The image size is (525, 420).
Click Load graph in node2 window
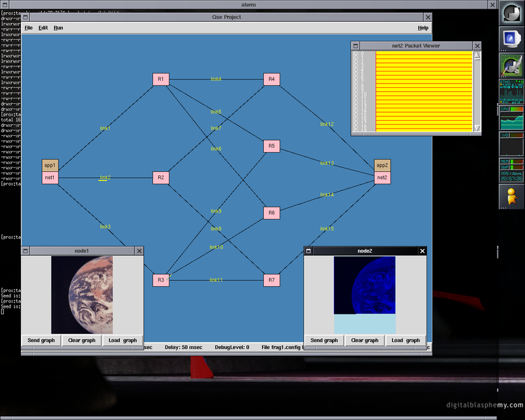[406, 341]
